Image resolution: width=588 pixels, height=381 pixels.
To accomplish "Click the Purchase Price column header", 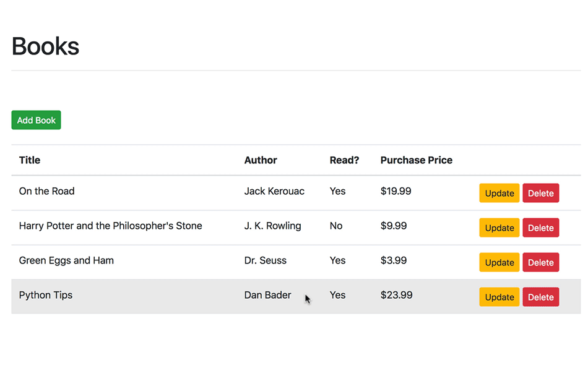I will click(x=416, y=160).
